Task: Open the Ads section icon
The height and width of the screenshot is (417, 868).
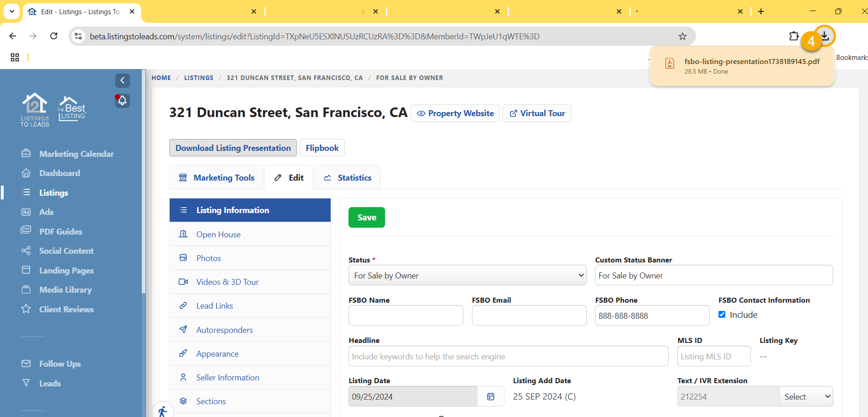Action: (x=27, y=212)
